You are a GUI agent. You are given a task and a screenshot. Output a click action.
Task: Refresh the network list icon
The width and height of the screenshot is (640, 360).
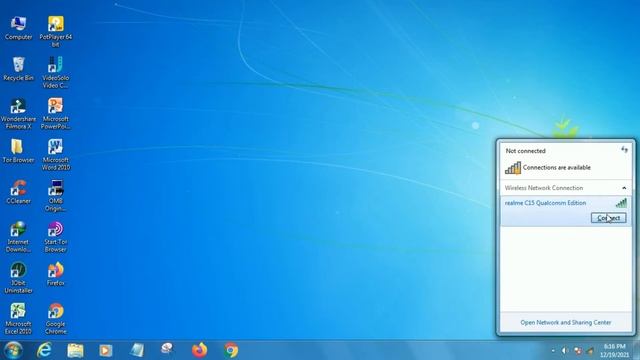pos(624,150)
